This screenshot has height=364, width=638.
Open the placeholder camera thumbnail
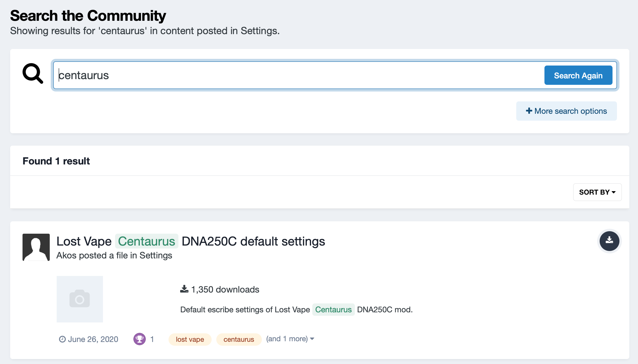tap(79, 299)
